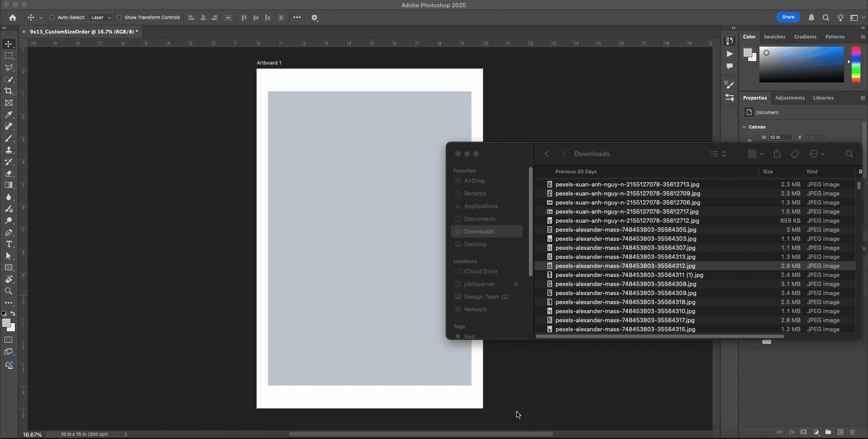
Task: Select the Rectangular Marquee tool
Action: pyautogui.click(x=9, y=56)
